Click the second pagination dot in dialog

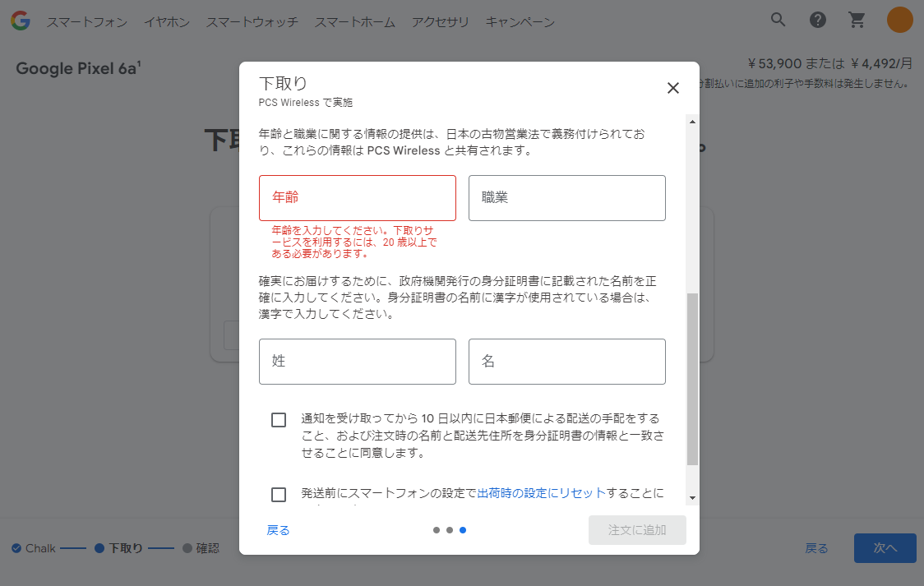[450, 530]
